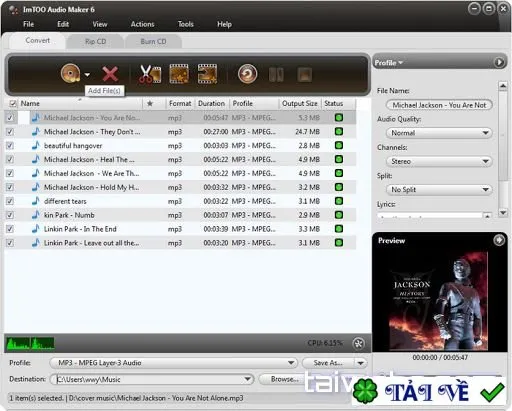Uncheck Linkin Park - In The End checkbox
This screenshot has height=411, width=512.
(10, 229)
